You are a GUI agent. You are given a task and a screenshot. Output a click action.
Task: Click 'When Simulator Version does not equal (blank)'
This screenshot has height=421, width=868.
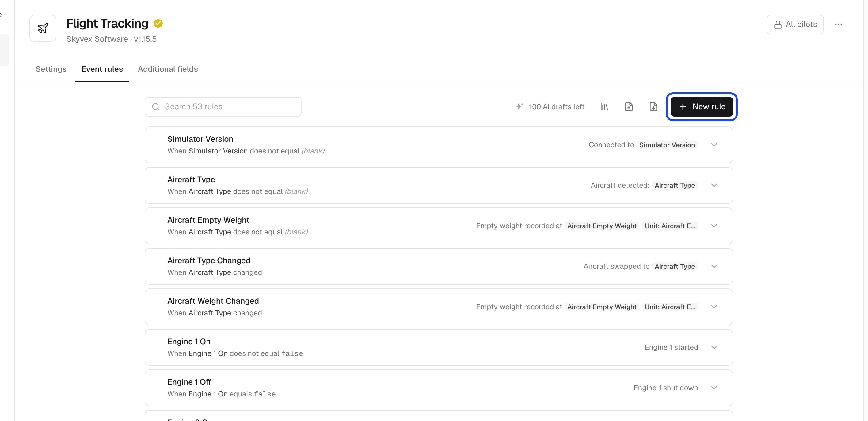pyautogui.click(x=246, y=151)
